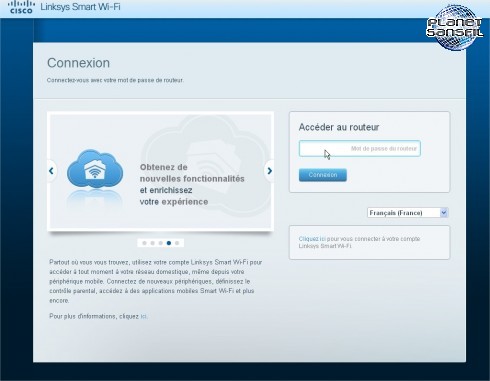Select the fifth carousel dot
Viewport: 490px width, 381px height.
[x=177, y=243]
